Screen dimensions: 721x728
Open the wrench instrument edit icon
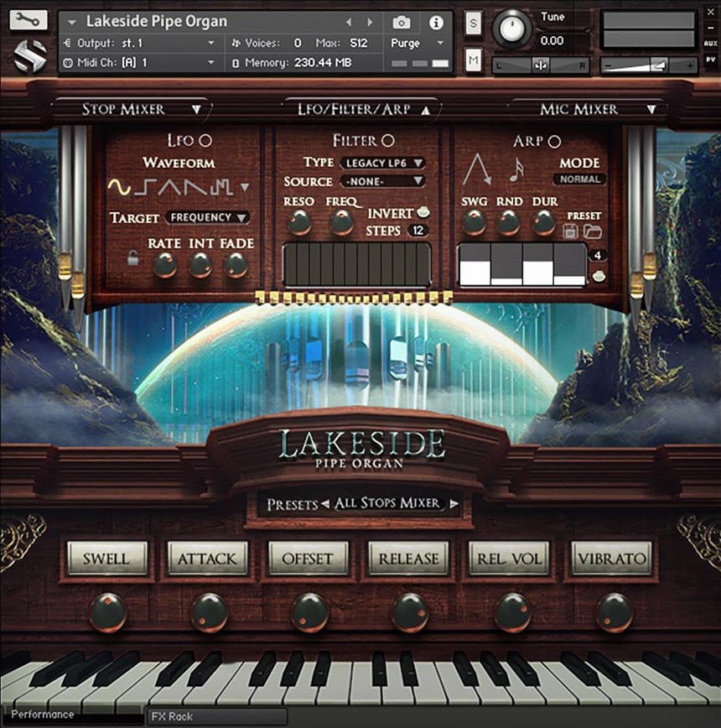28,20
